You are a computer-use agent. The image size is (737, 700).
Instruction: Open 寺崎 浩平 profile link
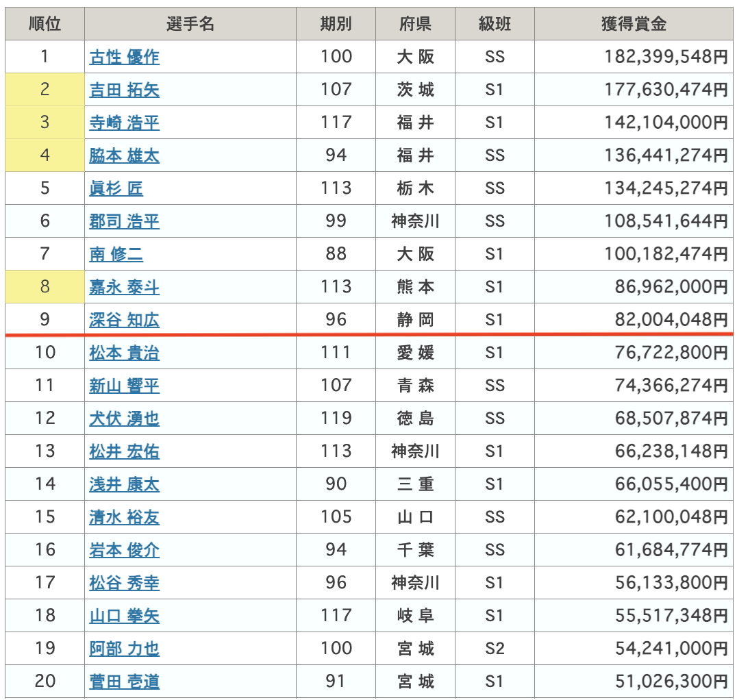[x=124, y=123]
